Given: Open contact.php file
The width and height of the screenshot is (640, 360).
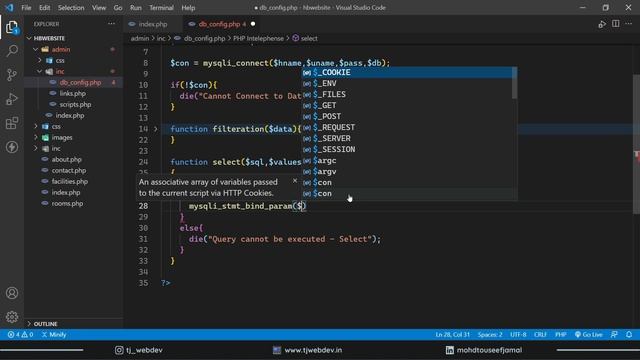Looking at the screenshot, I should tap(69, 171).
